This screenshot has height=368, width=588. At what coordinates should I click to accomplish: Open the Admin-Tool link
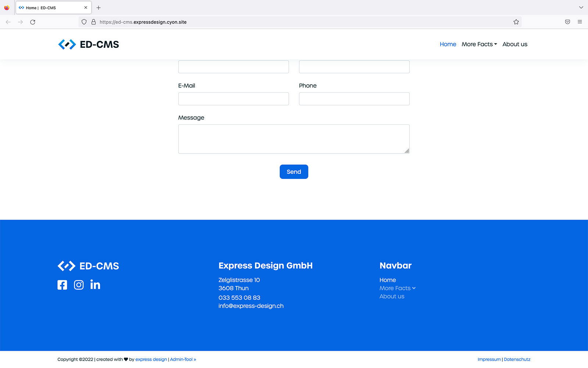183,360
